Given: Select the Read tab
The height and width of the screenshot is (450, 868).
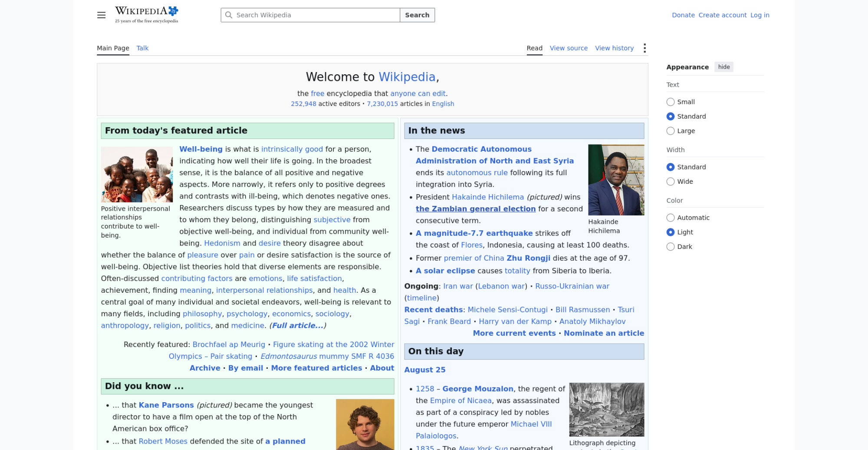Looking at the screenshot, I should pyautogui.click(x=534, y=48).
